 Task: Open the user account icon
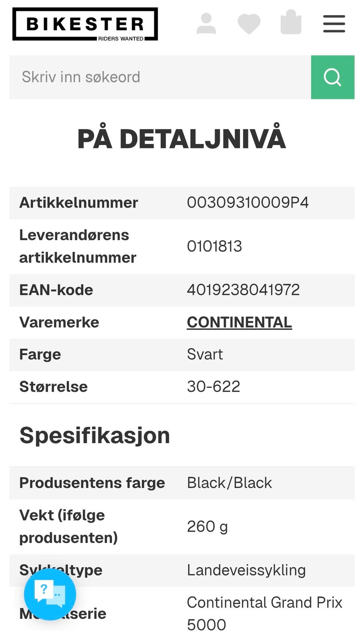tap(206, 24)
